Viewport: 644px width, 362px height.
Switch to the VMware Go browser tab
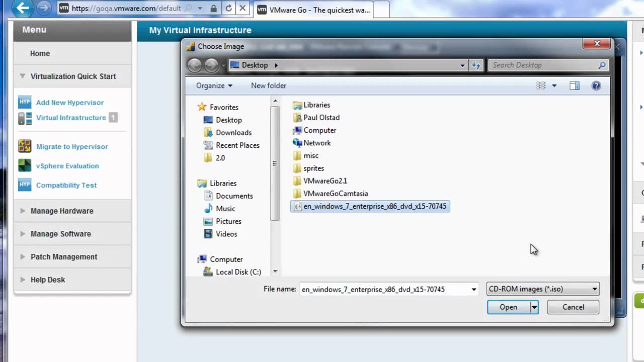tap(313, 9)
